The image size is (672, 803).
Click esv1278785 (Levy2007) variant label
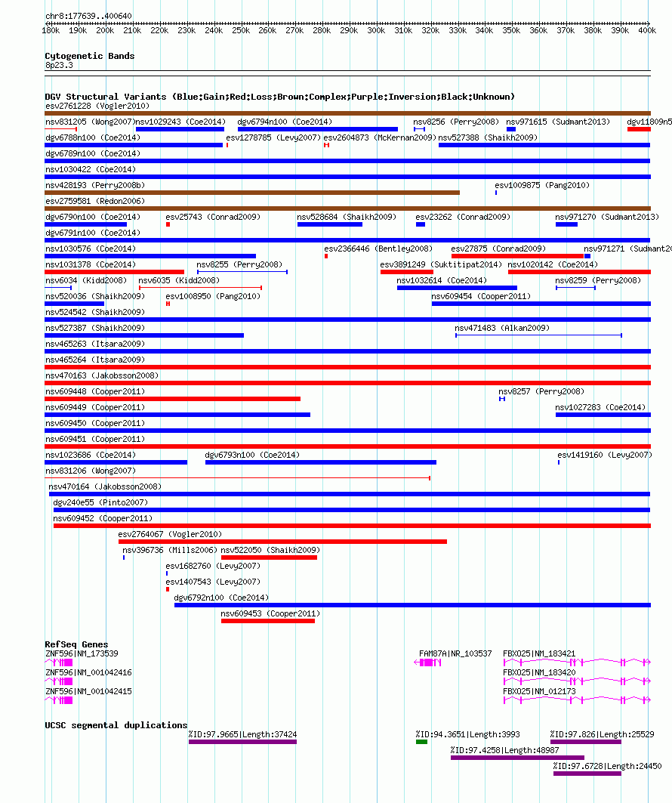pyautogui.click(x=273, y=137)
